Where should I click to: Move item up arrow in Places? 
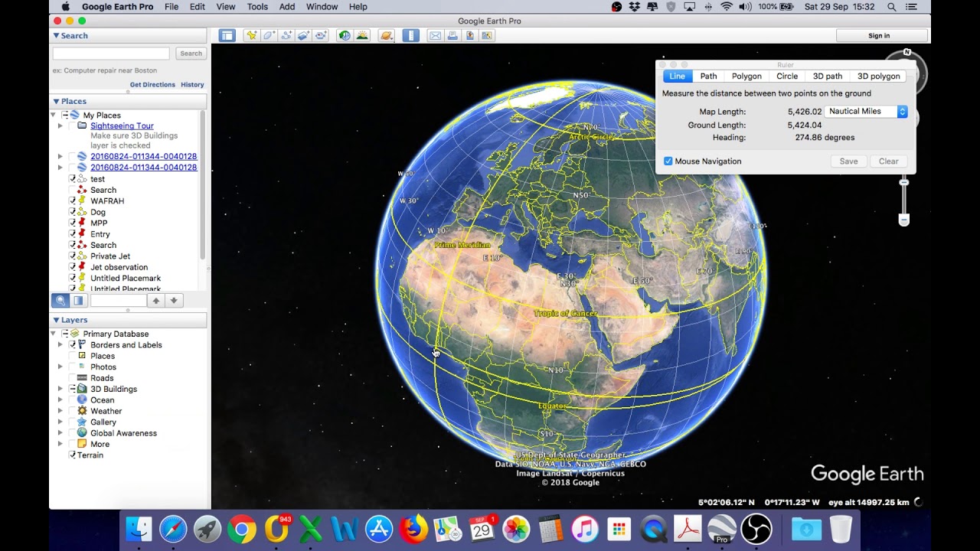(156, 301)
